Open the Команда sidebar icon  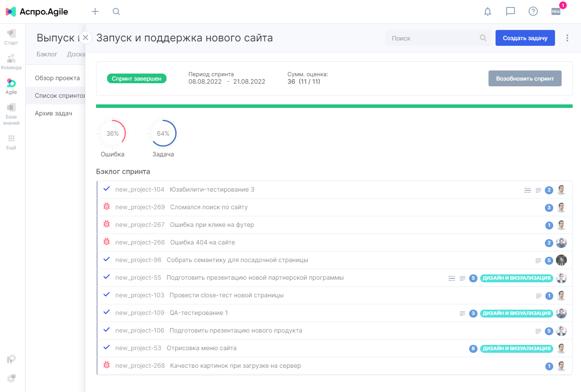click(x=11, y=62)
